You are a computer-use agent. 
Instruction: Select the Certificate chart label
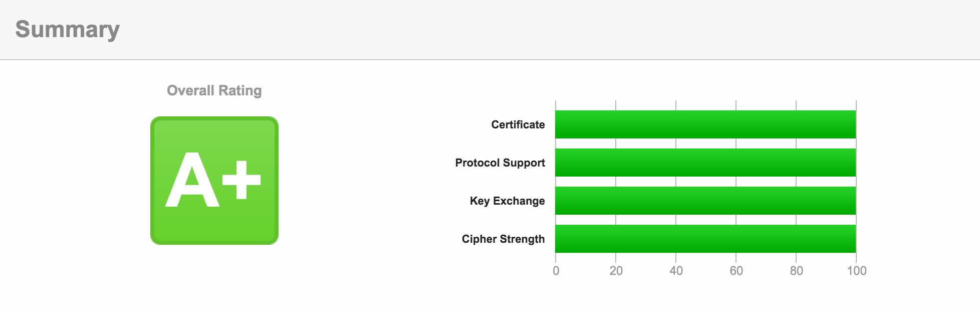(518, 124)
